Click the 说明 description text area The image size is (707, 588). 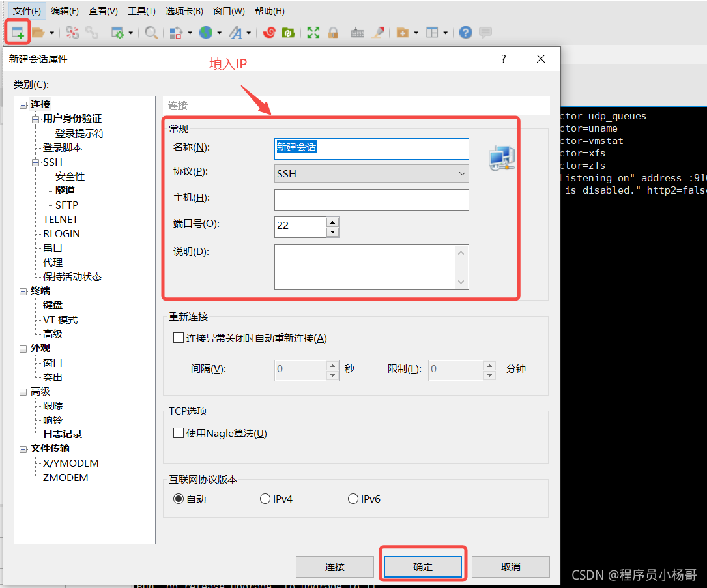(x=371, y=267)
